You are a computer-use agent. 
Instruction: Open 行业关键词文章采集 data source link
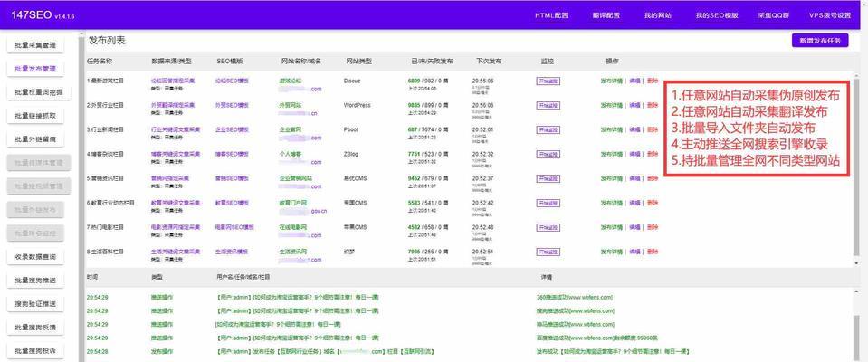tap(176, 129)
